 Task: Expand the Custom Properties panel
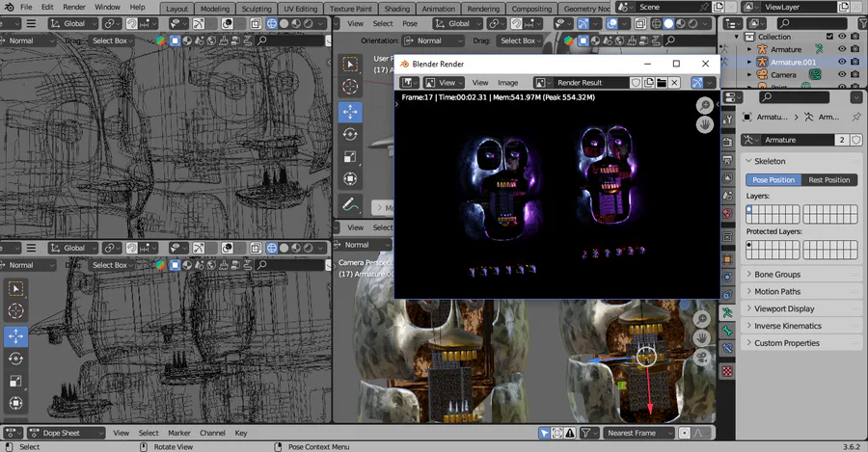click(x=801, y=343)
